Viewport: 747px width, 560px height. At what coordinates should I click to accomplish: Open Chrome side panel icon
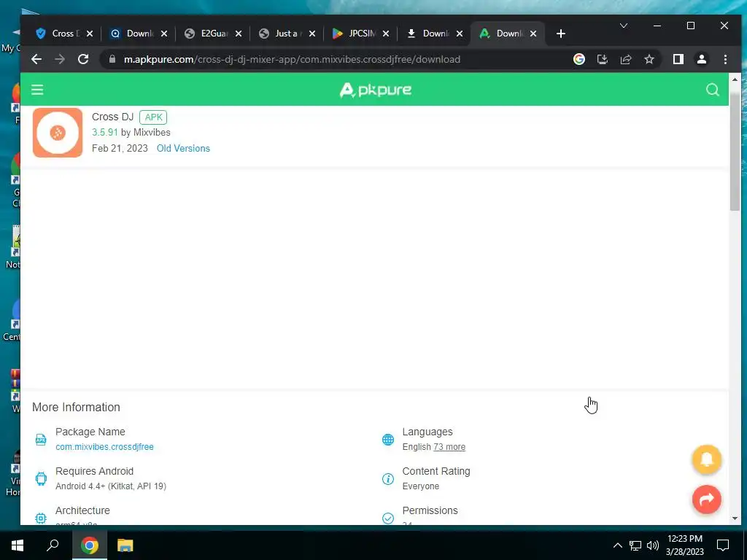(678, 59)
